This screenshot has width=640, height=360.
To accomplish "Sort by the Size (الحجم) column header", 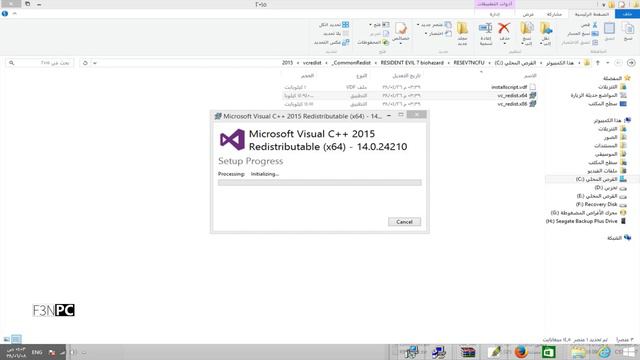I will pos(307,76).
